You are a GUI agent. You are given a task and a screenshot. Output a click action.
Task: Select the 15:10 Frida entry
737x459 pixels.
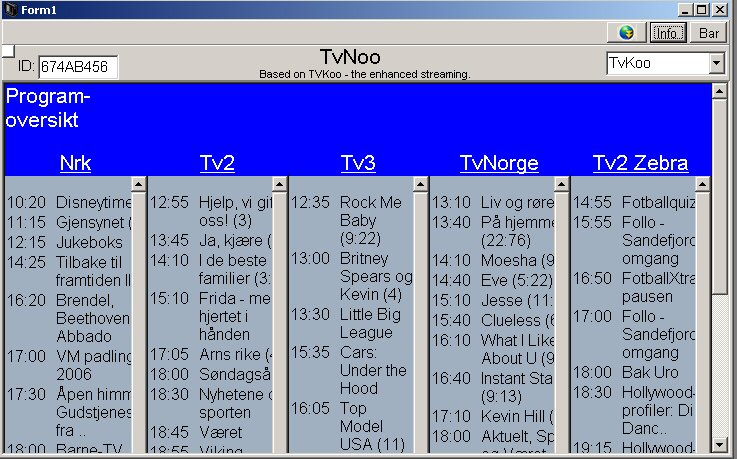[211, 316]
